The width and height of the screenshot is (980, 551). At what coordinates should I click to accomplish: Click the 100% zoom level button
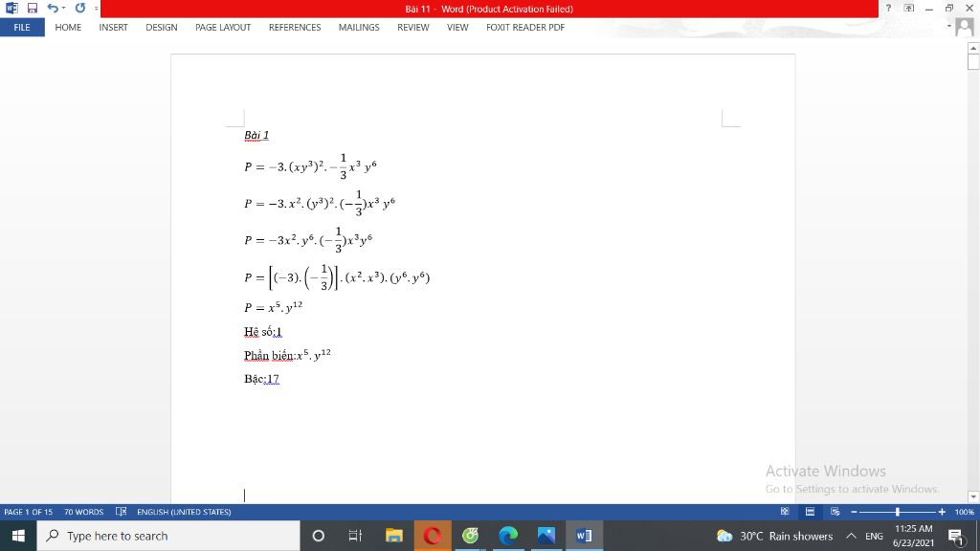(x=964, y=512)
